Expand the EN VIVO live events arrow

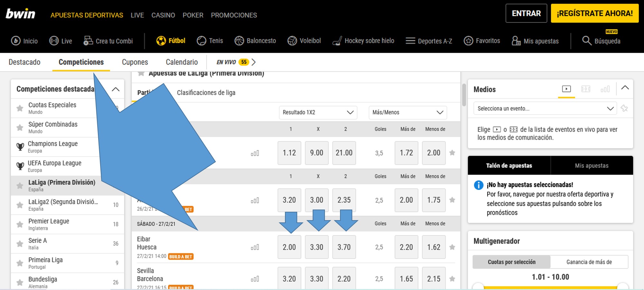click(x=254, y=62)
